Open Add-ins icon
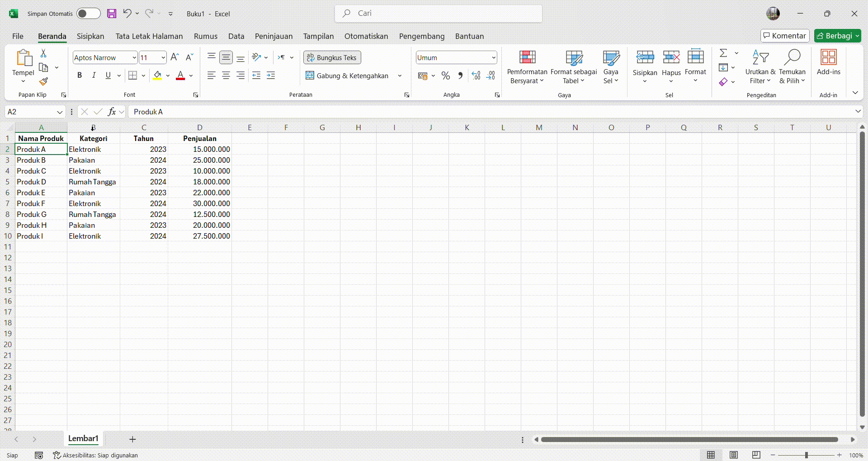Viewport: 868px width, 461px height. pyautogui.click(x=828, y=62)
